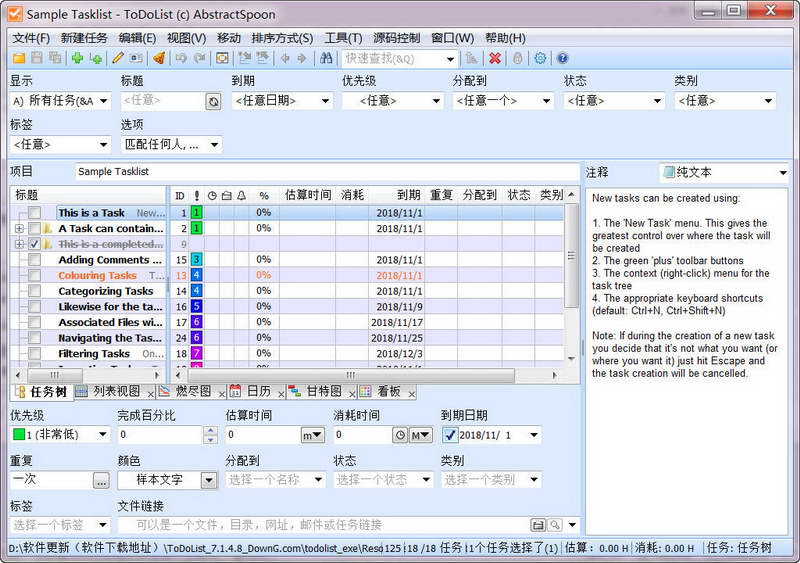The width and height of the screenshot is (800, 563).
Task: Click the maximize tasklist view icon
Action: pos(222,58)
